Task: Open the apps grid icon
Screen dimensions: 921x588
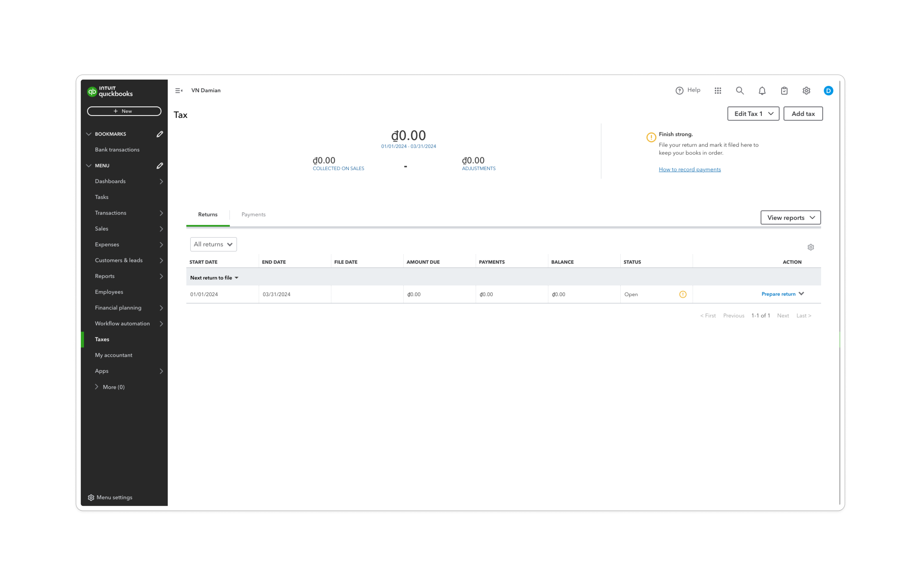Action: coord(717,91)
